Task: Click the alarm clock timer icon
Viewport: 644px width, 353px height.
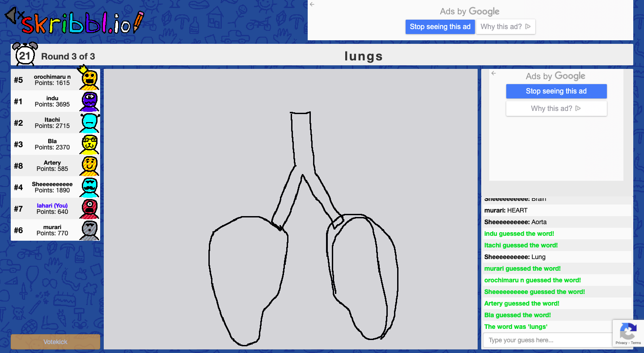Action: tap(25, 54)
